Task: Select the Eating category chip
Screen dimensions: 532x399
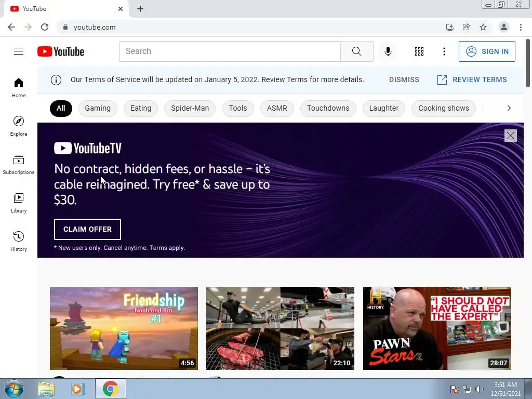Action: tap(141, 108)
